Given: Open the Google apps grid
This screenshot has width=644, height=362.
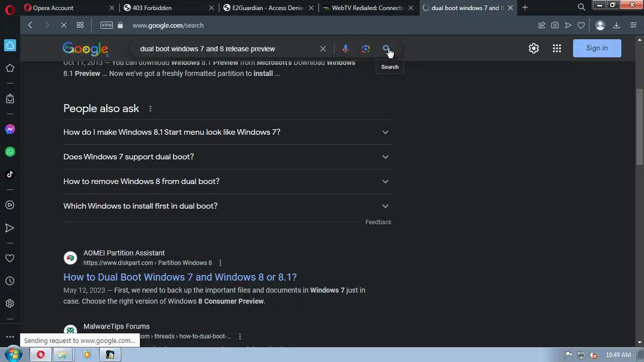Looking at the screenshot, I should click(x=557, y=48).
